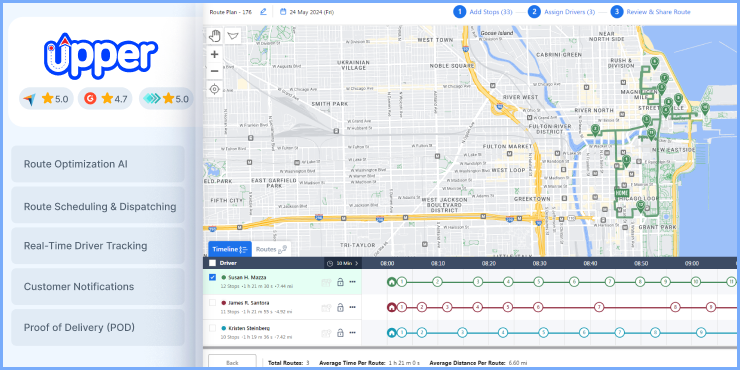Click the locate/recenter map icon

point(215,89)
